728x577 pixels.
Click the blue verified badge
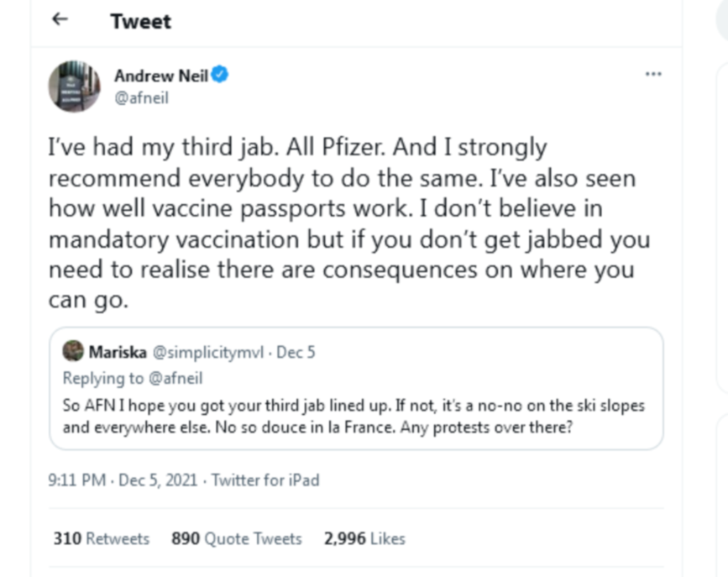click(x=220, y=76)
